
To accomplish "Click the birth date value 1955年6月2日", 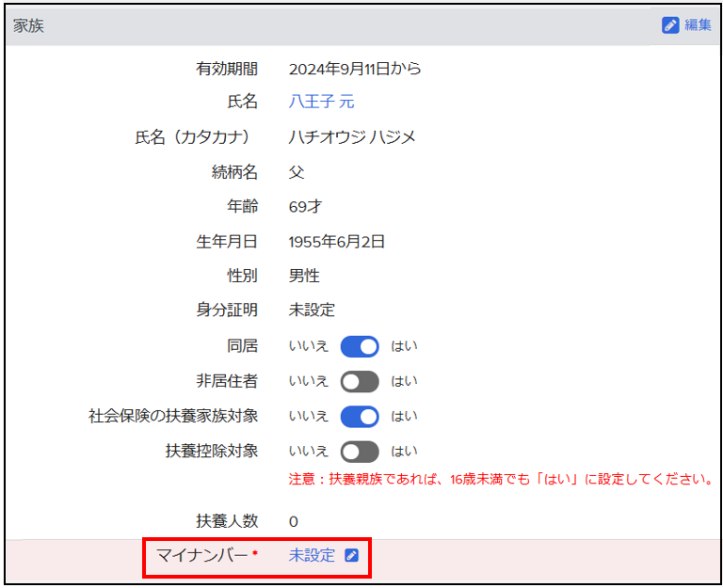I will [x=337, y=242].
